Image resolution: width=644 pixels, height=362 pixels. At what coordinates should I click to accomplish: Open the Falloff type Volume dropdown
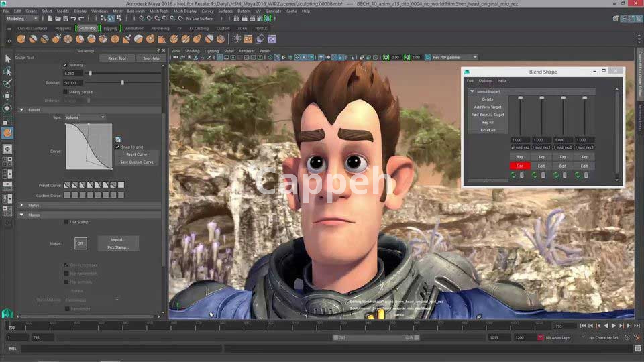tap(85, 117)
